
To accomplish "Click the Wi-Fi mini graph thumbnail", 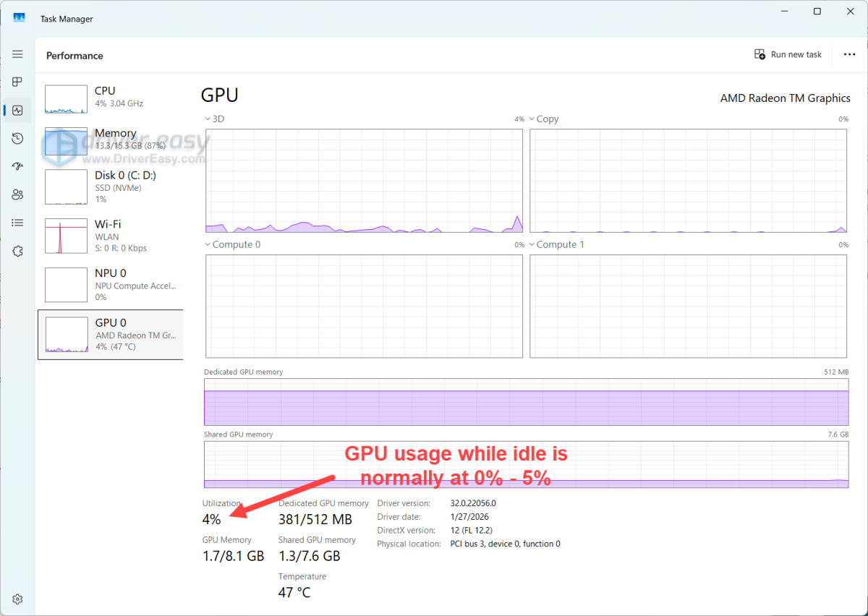I will pyautogui.click(x=67, y=236).
